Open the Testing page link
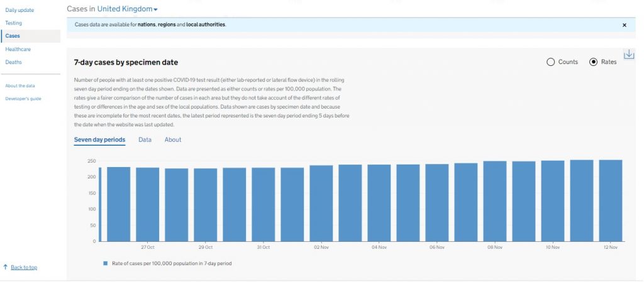This screenshot has height=282, width=644. pyautogui.click(x=13, y=23)
